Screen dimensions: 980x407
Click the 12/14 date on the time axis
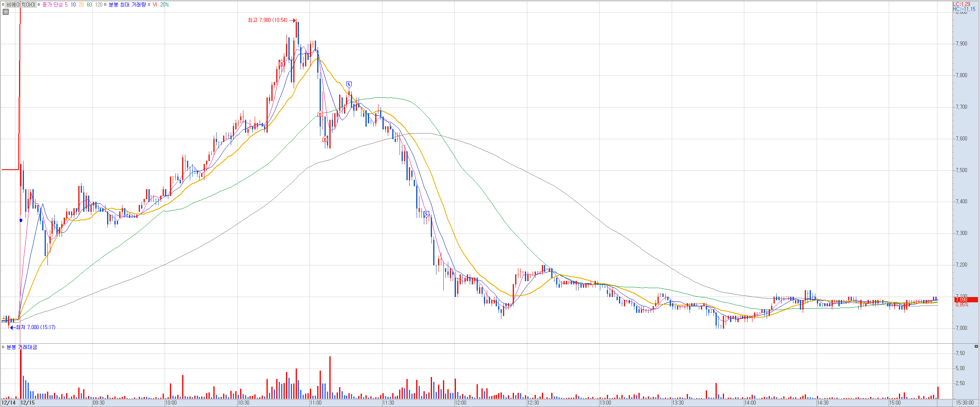[9, 403]
